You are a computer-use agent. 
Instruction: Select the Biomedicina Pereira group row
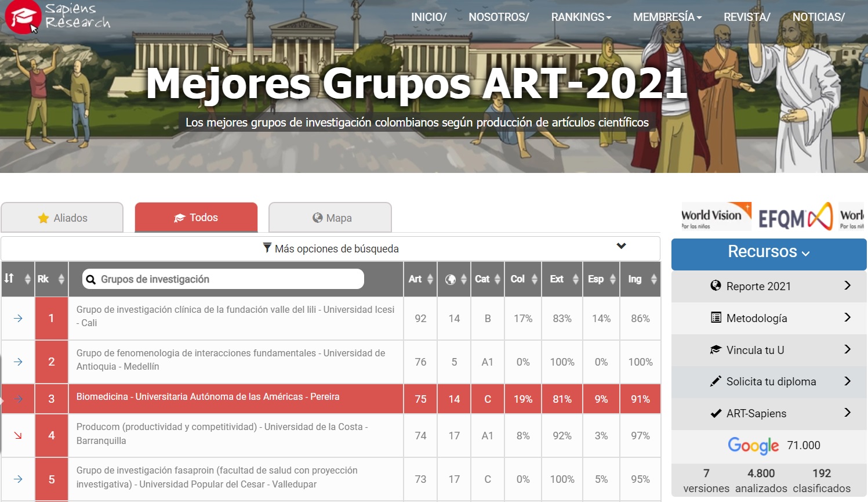[x=331, y=399]
